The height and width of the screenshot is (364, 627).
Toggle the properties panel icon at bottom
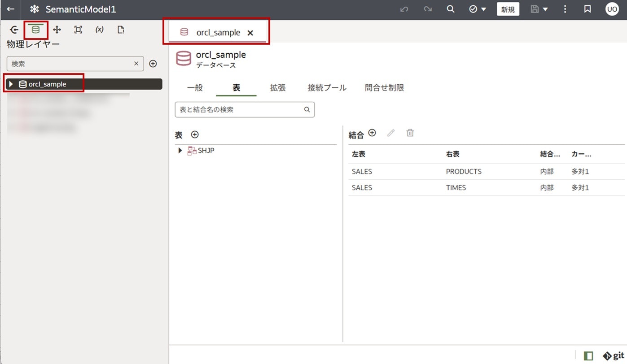pos(588,356)
